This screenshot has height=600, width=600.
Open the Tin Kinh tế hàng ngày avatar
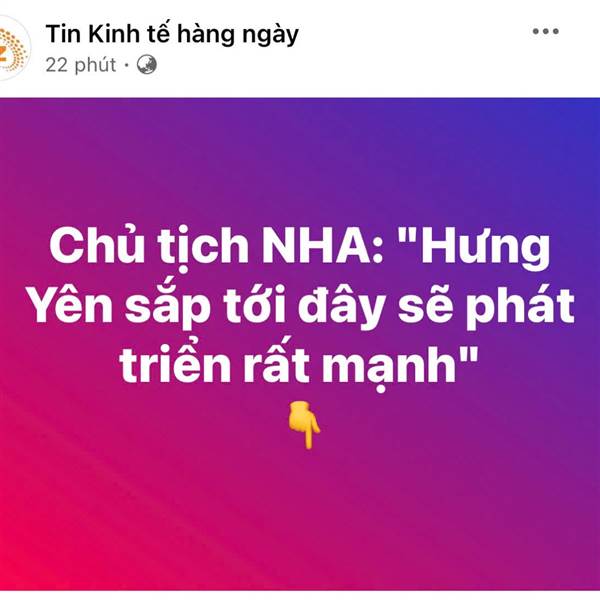point(13,49)
